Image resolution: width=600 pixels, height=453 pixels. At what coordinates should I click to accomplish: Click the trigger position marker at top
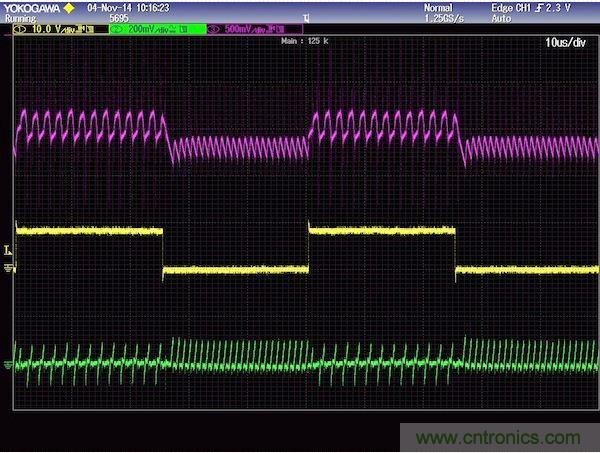[306, 18]
